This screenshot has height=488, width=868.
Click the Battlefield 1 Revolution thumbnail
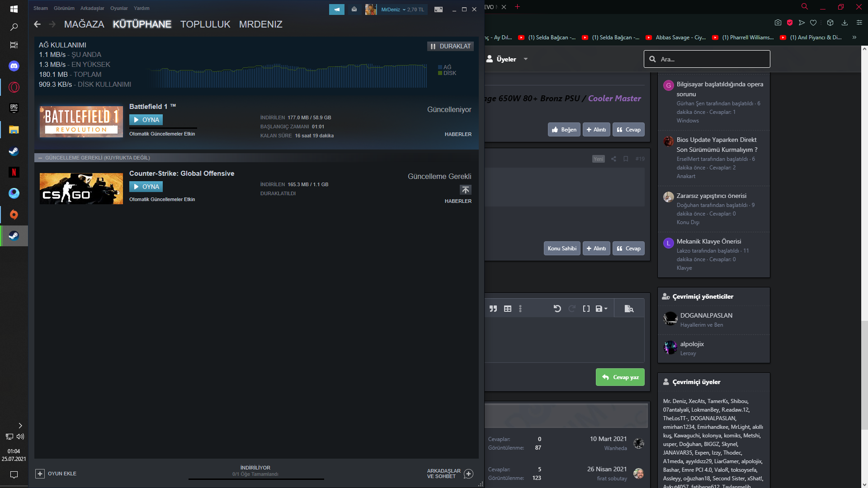(81, 122)
